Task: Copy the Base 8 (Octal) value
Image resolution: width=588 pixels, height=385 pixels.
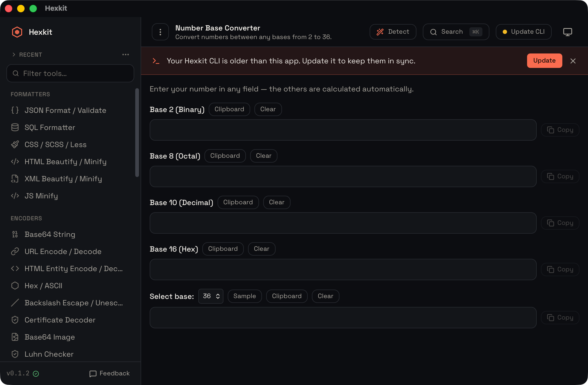Action: pyautogui.click(x=560, y=176)
